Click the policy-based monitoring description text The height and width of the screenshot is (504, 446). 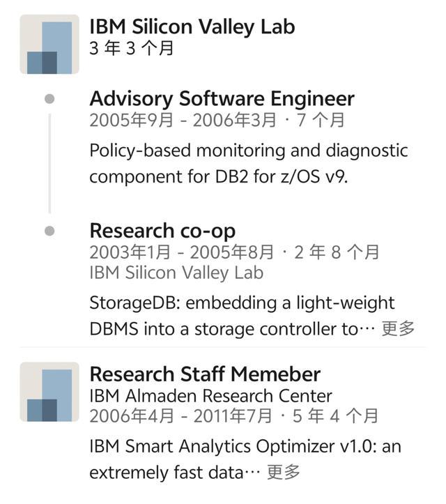click(x=249, y=164)
